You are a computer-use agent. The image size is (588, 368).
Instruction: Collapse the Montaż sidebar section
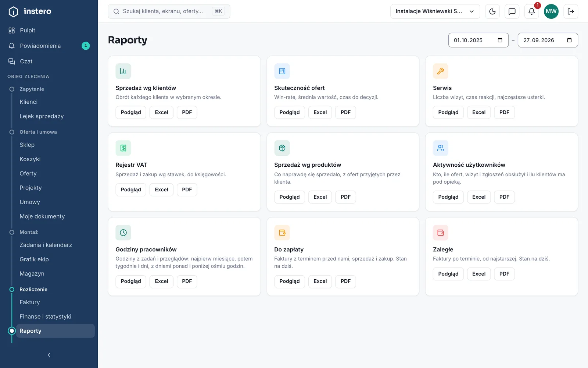click(29, 232)
